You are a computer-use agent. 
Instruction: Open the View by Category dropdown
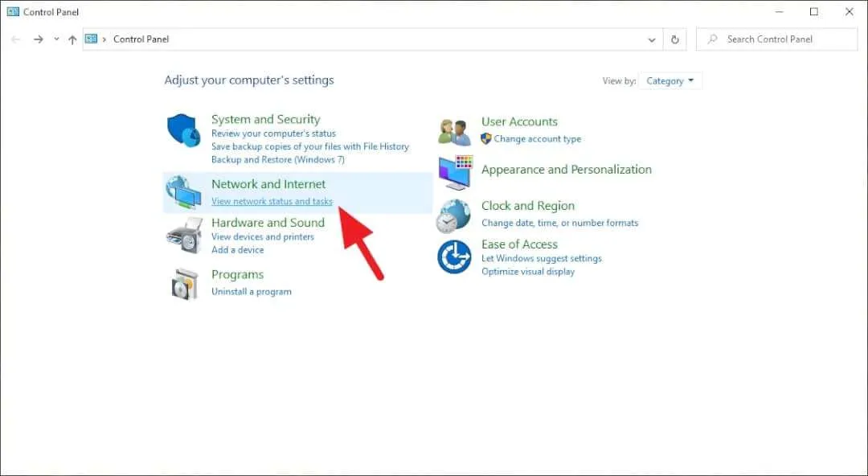click(669, 81)
